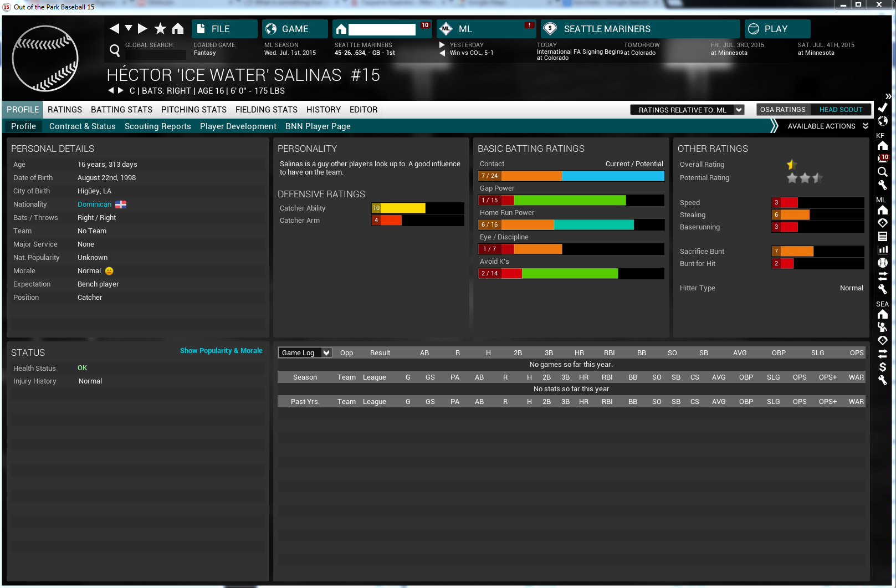Open the mail icon with 10 badge in sidebar

click(883, 158)
